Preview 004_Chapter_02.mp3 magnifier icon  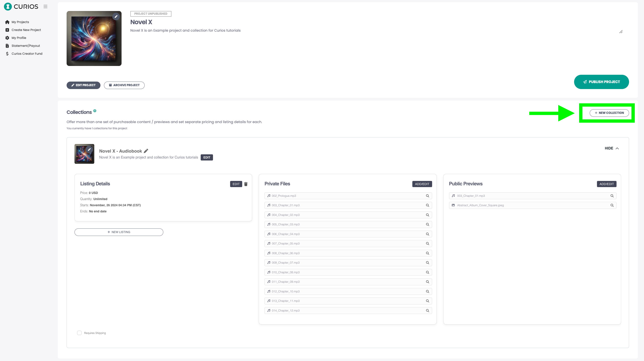tap(428, 215)
